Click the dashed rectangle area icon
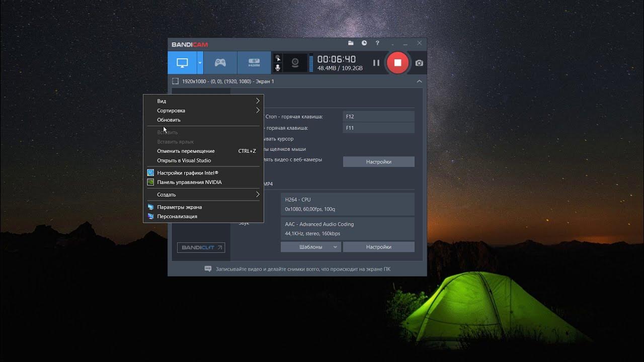The height and width of the screenshot is (362, 644). [175, 81]
